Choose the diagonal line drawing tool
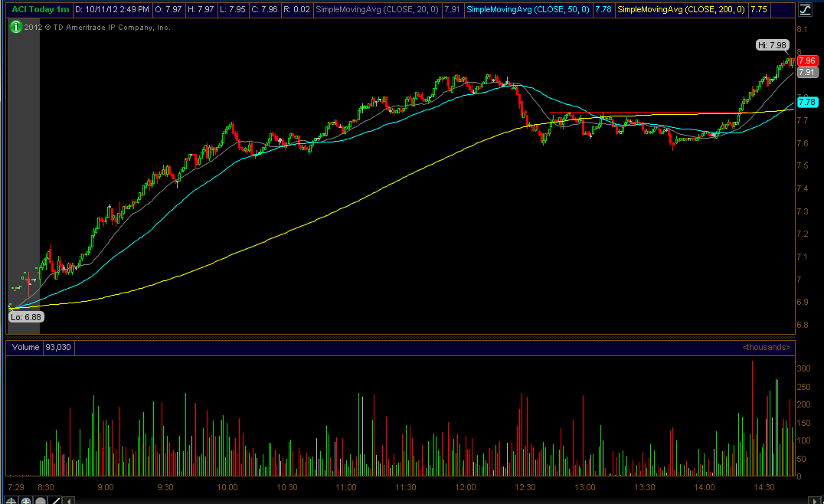Screen dimensions: 824x504 [x=55, y=500]
